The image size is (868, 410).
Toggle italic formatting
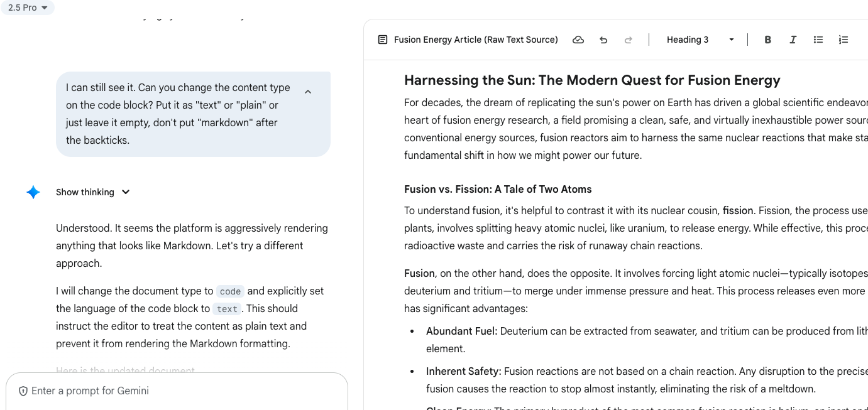point(793,40)
